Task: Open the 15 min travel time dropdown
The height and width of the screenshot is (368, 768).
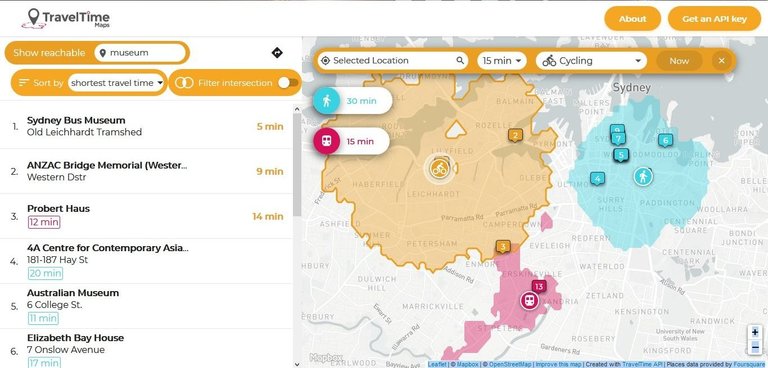Action: 502,61
